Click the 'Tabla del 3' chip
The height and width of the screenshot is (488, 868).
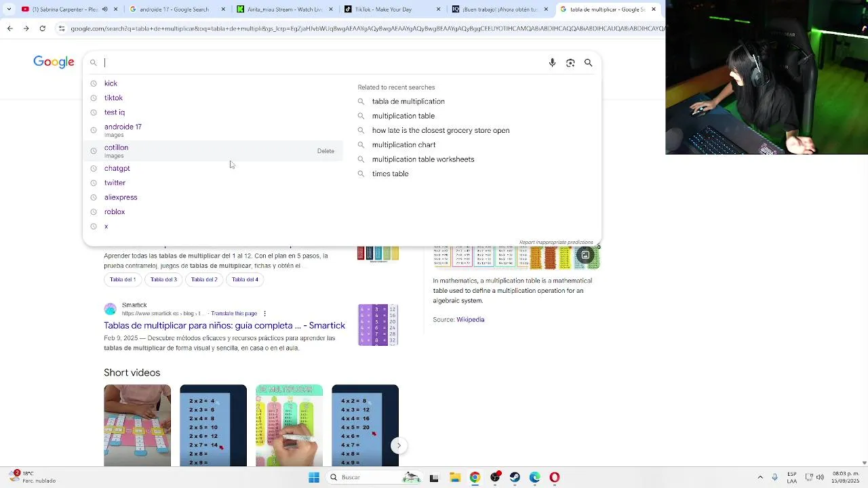tap(163, 279)
